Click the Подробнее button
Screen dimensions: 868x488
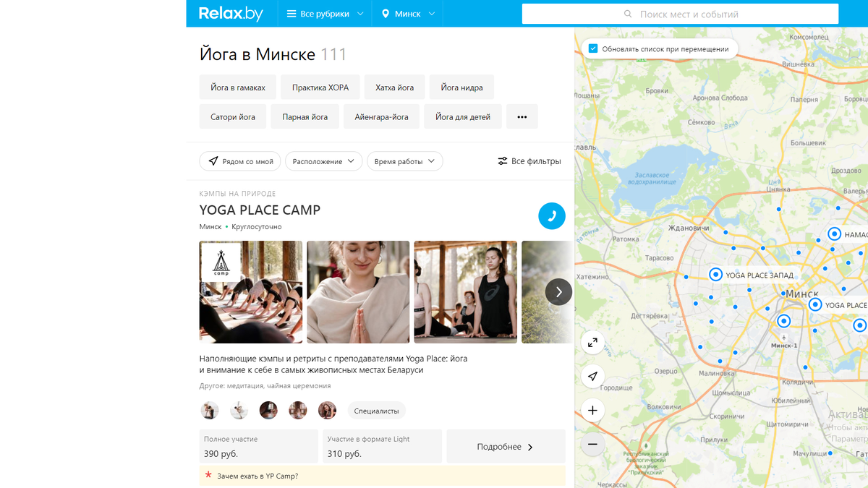[x=506, y=446]
